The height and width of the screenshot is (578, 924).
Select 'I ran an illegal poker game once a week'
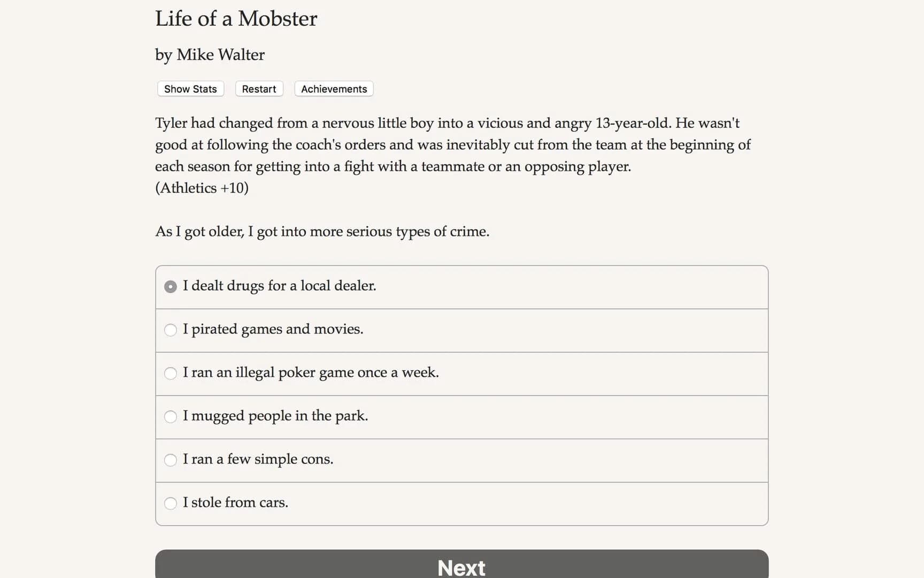point(311,373)
